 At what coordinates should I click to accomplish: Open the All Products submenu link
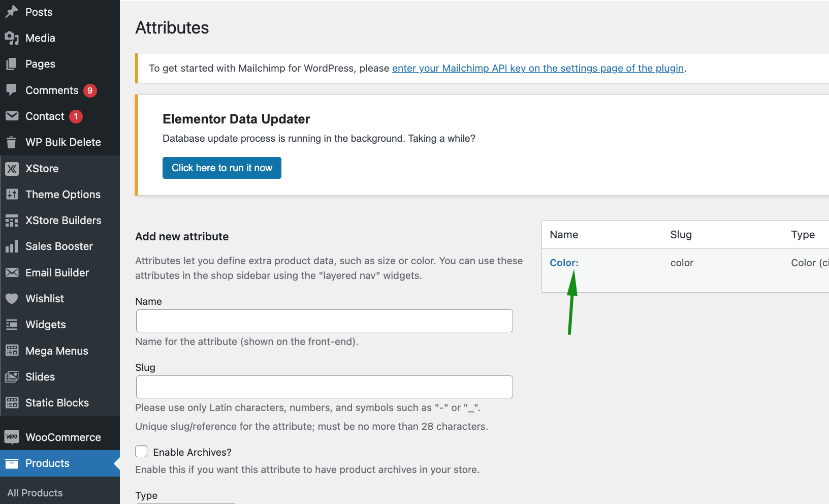coord(35,493)
